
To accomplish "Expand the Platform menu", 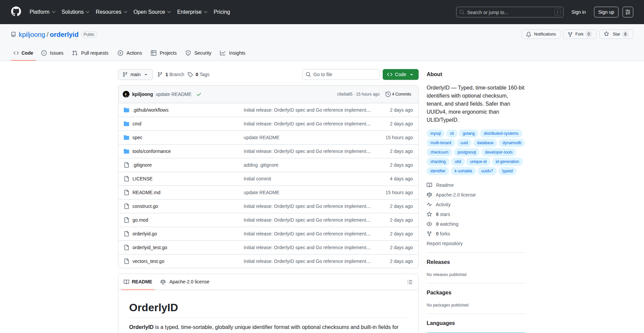I will click(42, 12).
